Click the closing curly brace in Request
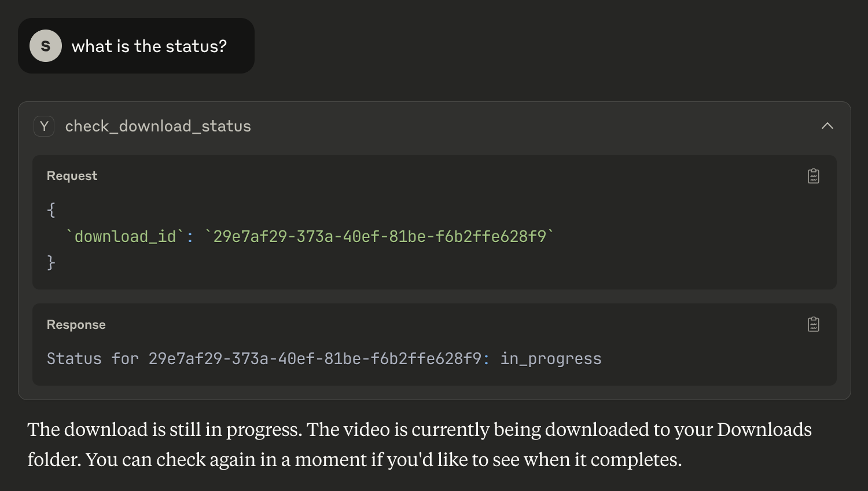The width and height of the screenshot is (868, 491). click(51, 263)
